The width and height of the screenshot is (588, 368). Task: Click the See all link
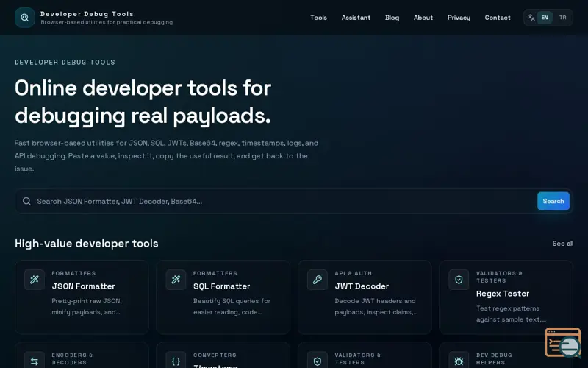point(562,244)
